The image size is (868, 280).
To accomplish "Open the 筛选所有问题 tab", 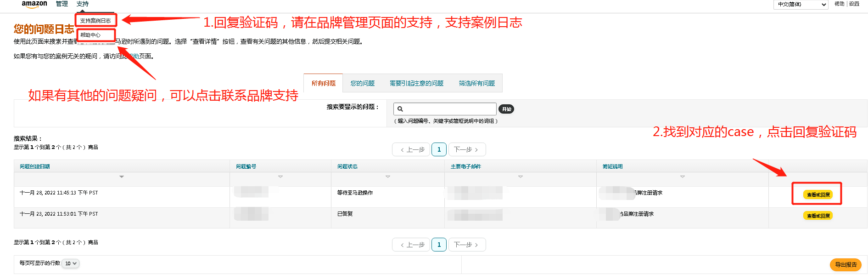I will click(476, 83).
